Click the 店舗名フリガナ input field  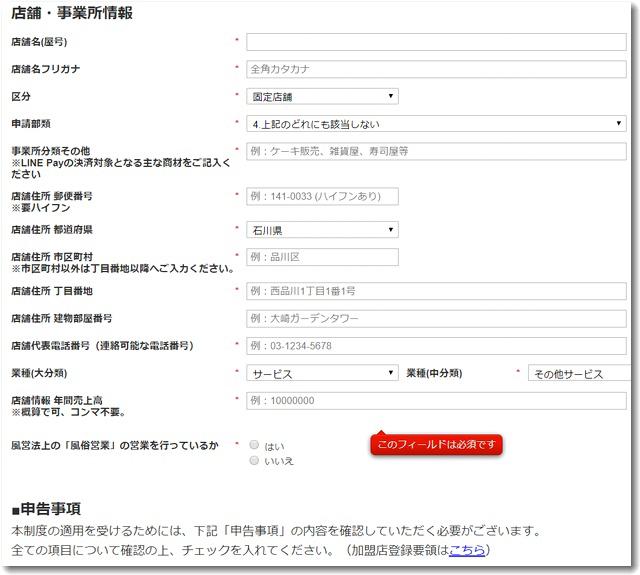pyautogui.click(x=436, y=69)
